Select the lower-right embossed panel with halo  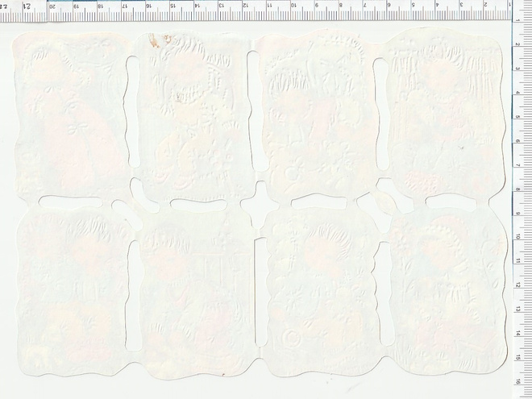coord(448,291)
